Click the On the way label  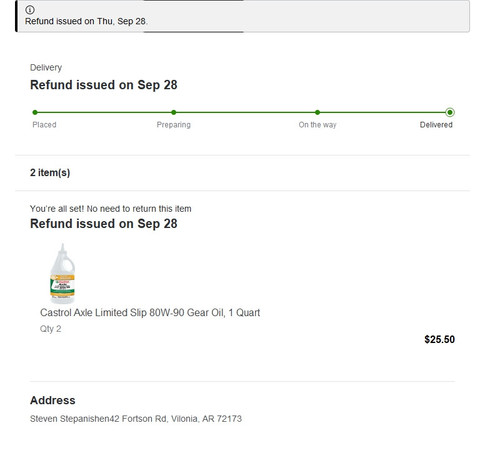317,125
